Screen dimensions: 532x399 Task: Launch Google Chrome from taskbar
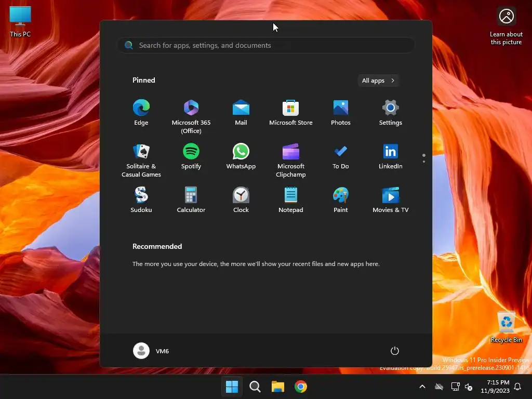[x=301, y=387]
